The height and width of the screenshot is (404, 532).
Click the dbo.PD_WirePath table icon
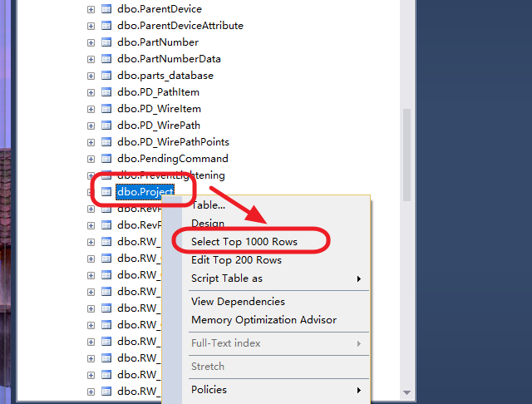[x=106, y=126]
